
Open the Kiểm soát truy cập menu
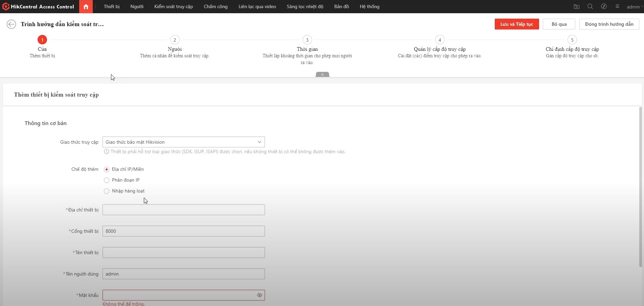174,6
